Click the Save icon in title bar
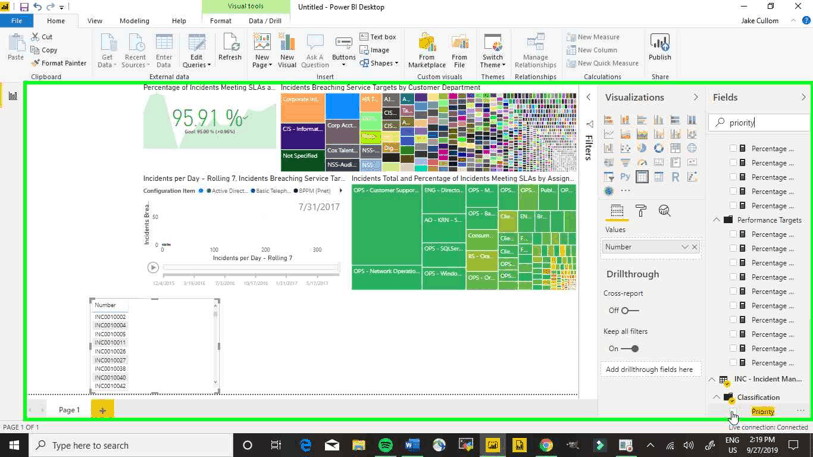The width and height of the screenshot is (813, 457). (x=24, y=7)
